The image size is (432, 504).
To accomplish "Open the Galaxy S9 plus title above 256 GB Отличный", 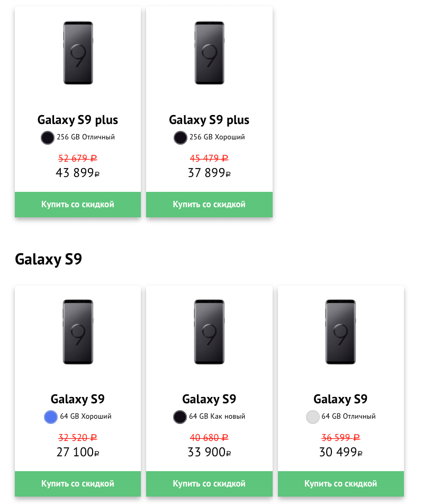I will pyautogui.click(x=78, y=120).
